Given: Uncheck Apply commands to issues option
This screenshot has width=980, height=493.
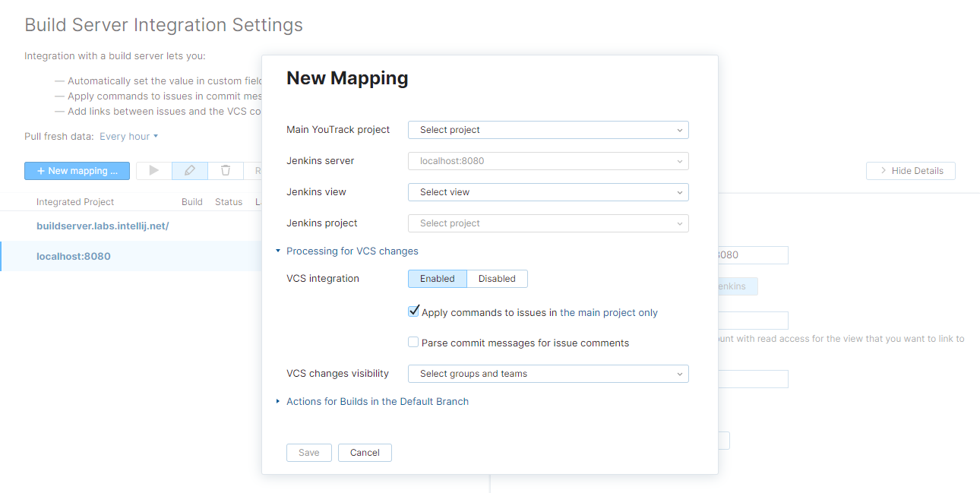Looking at the screenshot, I should [x=413, y=311].
